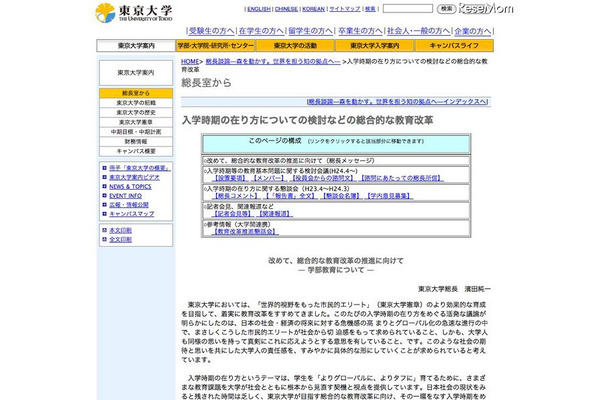The image size is (610, 400).
Task: Open 受験生の方へ audience link
Action: pyautogui.click(x=212, y=31)
